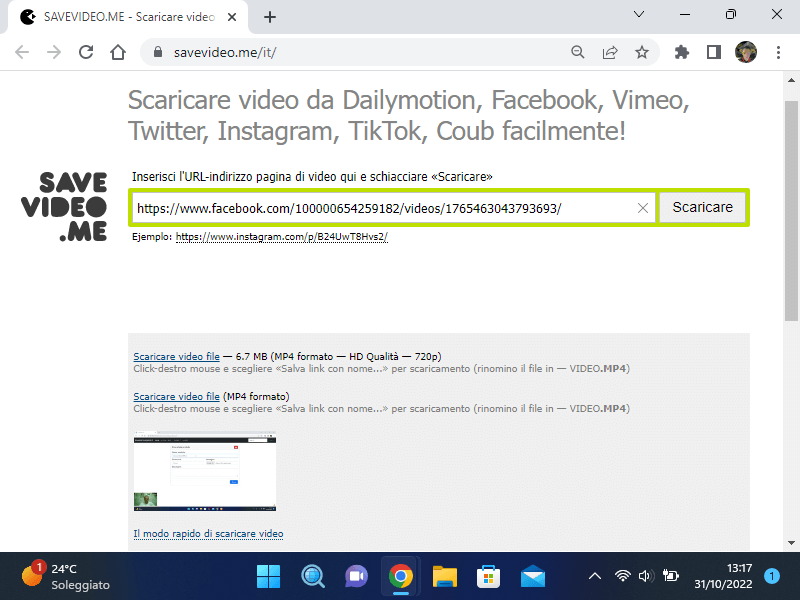Reload the current page
The height and width of the screenshot is (600, 800).
point(86,52)
